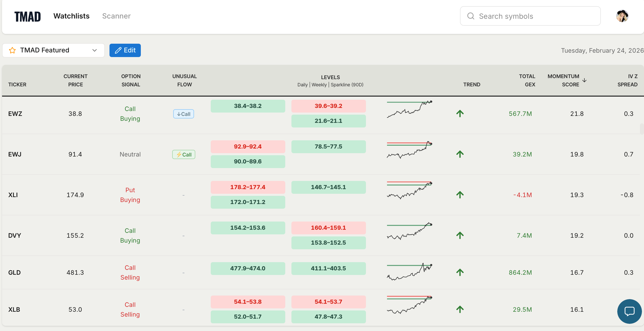
Task: Open the chat support bubble icon
Action: coord(629,311)
